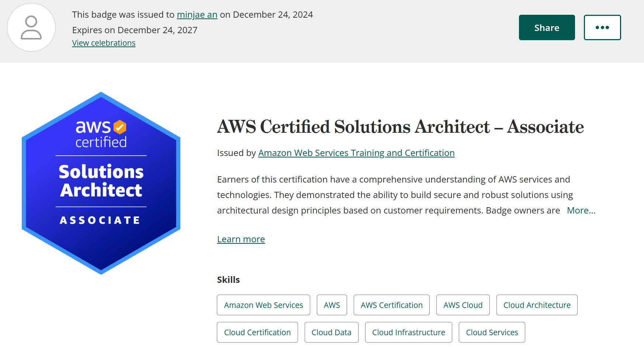Image resolution: width=644 pixels, height=347 pixels.
Task: Select the AWS skill tag
Action: point(332,305)
